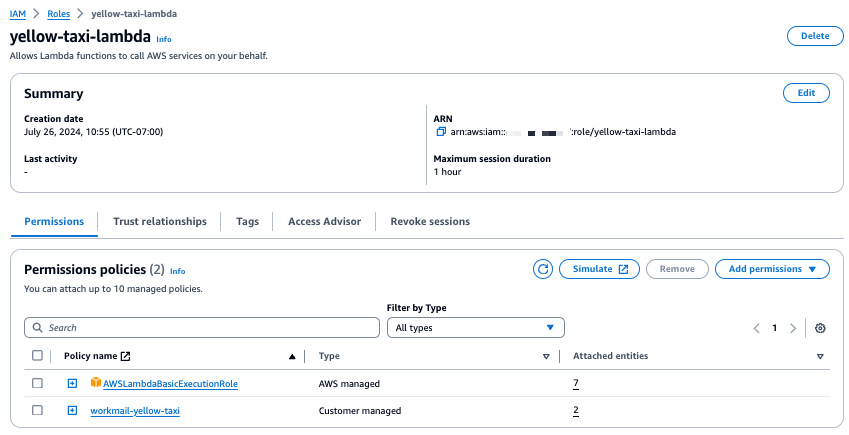
Task: Open the table preferences gear
Action: [x=820, y=328]
